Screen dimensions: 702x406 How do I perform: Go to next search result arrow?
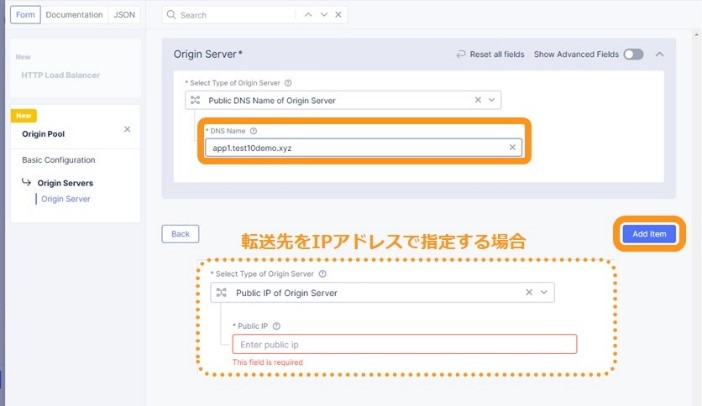[x=324, y=15]
